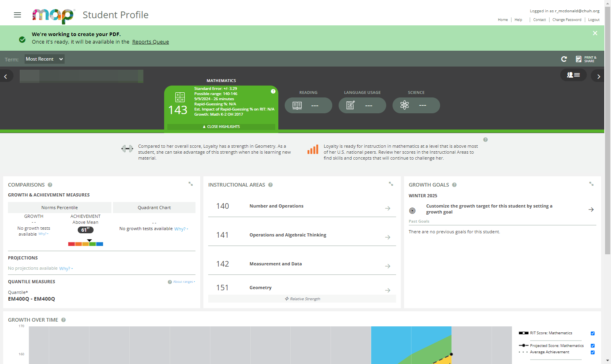
Task: Click Why? under Growth
Action: tap(43, 234)
